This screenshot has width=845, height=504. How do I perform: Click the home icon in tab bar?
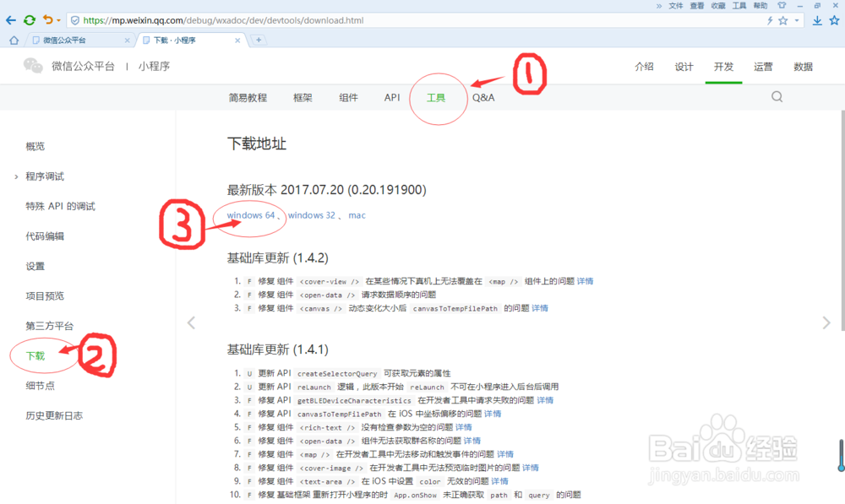coord(14,41)
